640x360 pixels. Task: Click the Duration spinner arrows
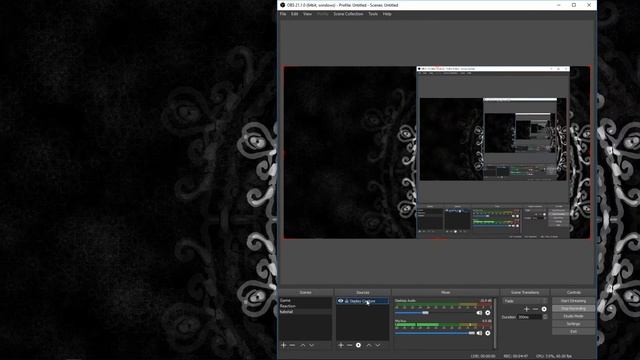(x=545, y=317)
